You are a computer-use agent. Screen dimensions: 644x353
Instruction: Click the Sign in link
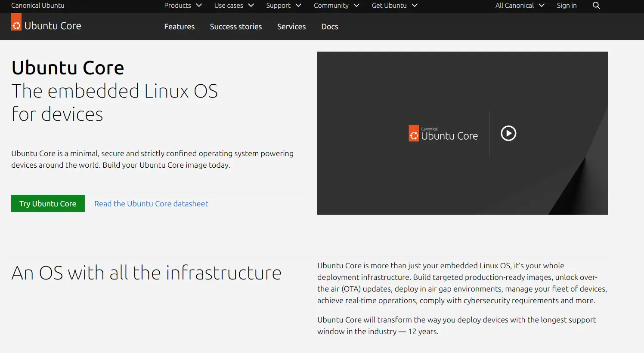566,6
